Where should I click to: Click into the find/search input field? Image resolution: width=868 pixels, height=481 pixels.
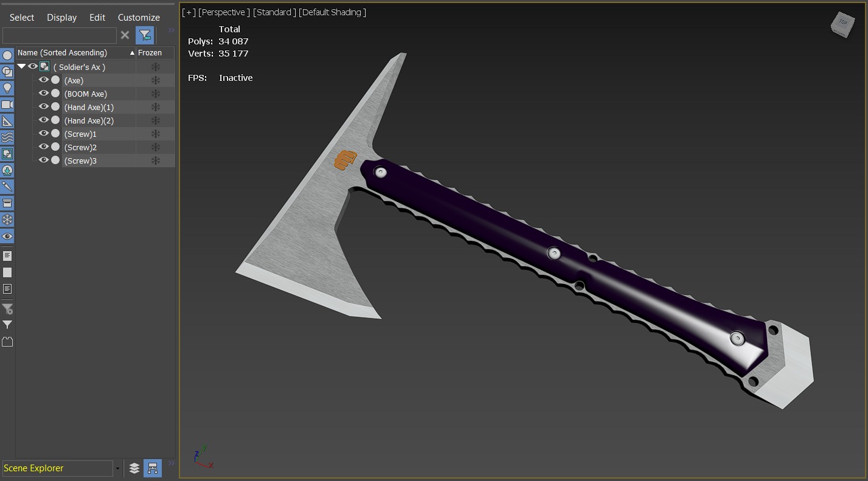click(x=59, y=35)
